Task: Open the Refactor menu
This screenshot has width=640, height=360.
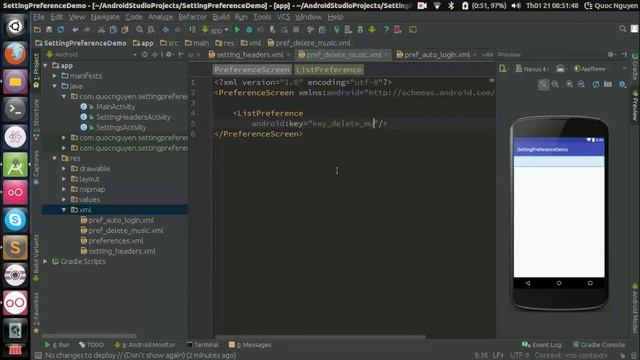Action: click(x=192, y=17)
